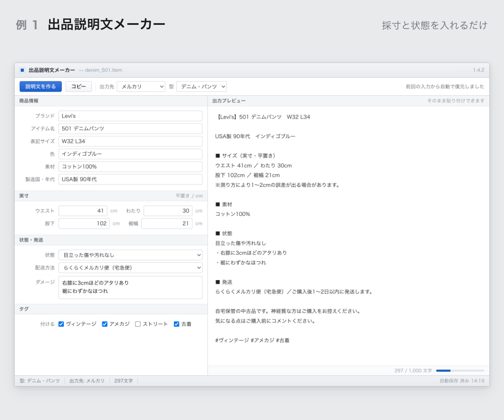Click the 297 / 1,000 文字 counter
The height and width of the screenshot is (420, 504).
[413, 370]
